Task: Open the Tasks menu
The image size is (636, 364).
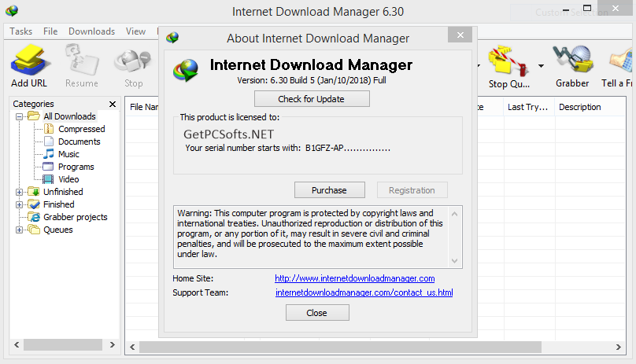Action: [x=20, y=31]
